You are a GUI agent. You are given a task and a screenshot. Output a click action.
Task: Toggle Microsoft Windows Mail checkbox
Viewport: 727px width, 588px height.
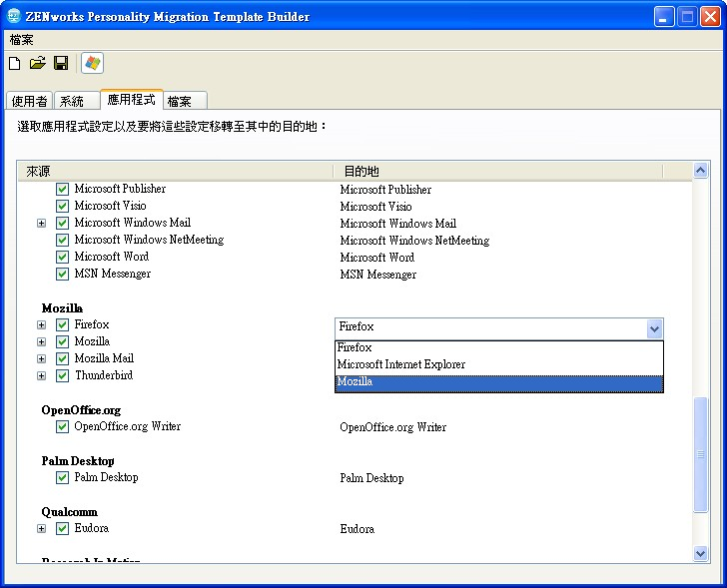(x=62, y=223)
